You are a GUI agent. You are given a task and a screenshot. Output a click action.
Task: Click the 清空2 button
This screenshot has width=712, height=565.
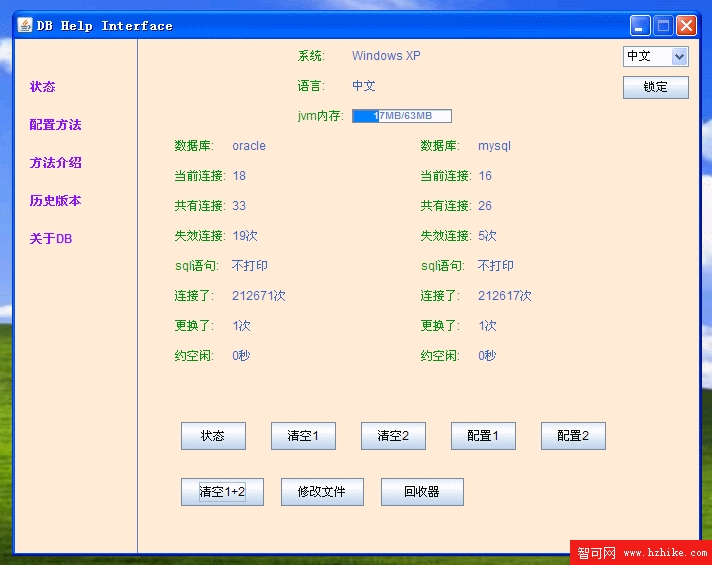[x=393, y=436]
